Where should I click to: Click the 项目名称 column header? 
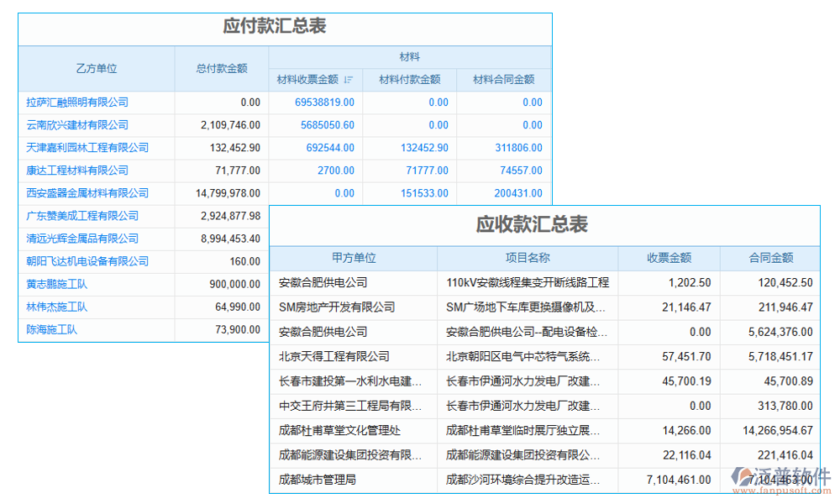pos(526,258)
